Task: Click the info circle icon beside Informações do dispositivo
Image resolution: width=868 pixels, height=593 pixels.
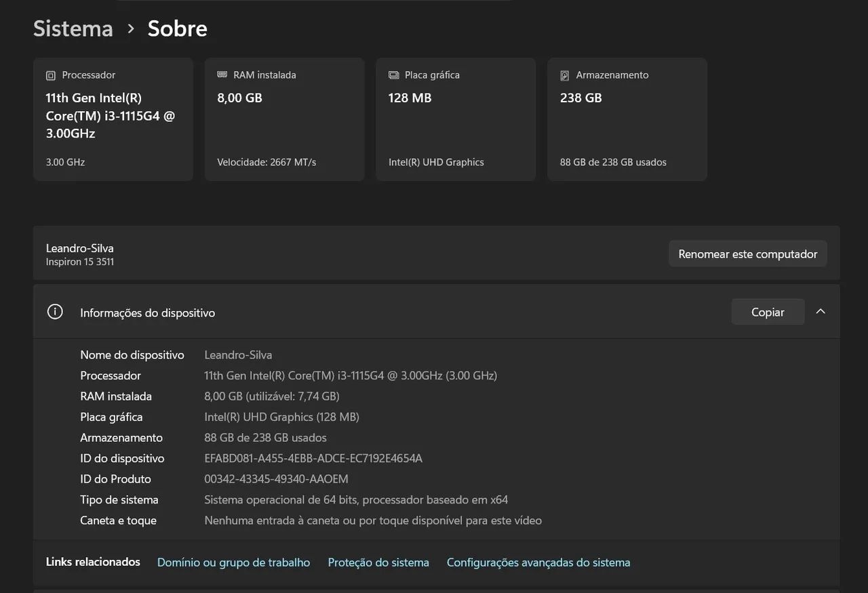Action: [55, 312]
